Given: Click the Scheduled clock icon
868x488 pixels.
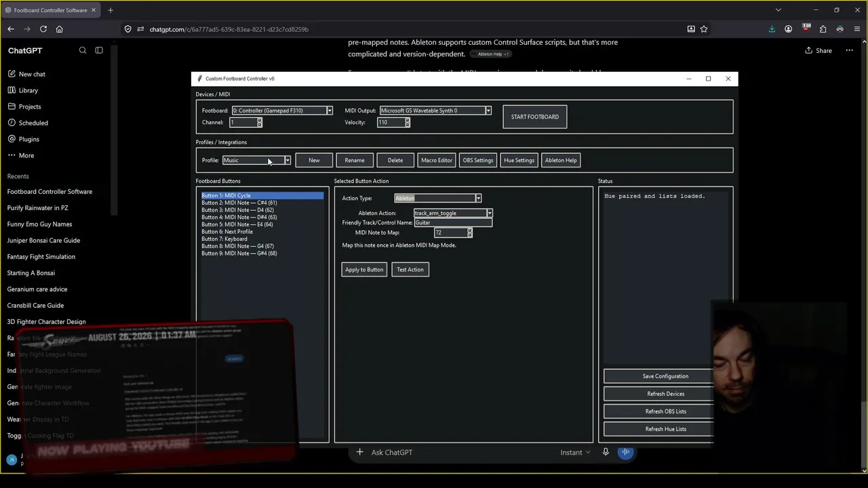Looking at the screenshot, I should (12, 123).
